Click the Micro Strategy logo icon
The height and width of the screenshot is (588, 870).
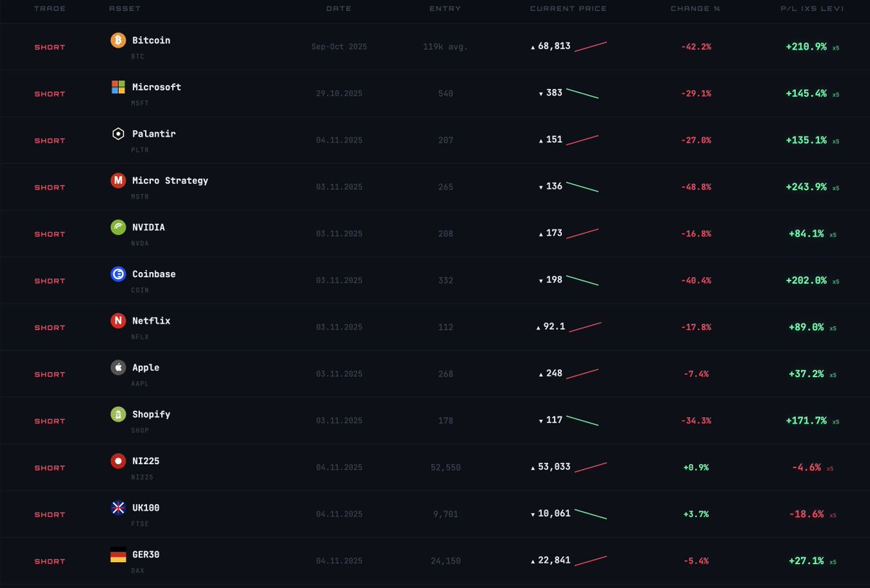(x=118, y=181)
